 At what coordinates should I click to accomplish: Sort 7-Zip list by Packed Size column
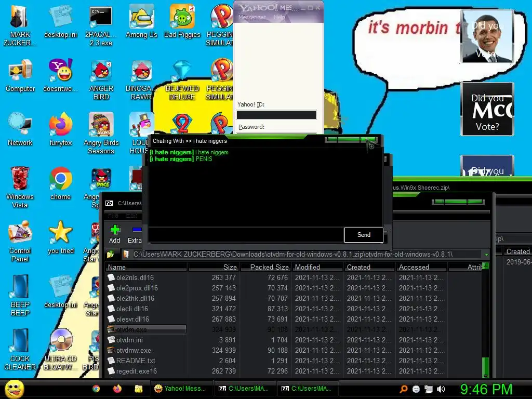pos(266,268)
